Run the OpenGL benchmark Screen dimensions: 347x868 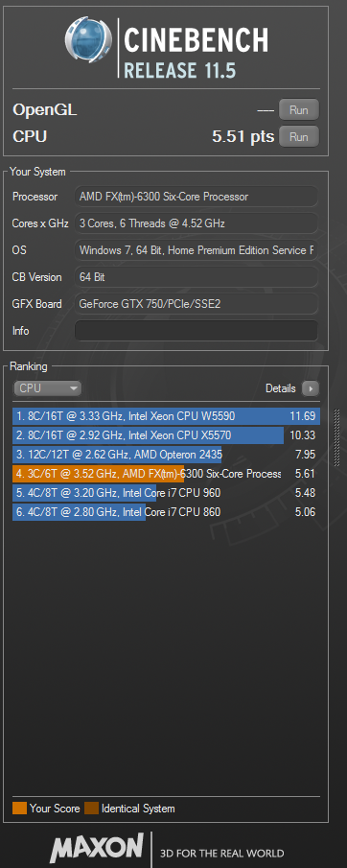point(299,109)
